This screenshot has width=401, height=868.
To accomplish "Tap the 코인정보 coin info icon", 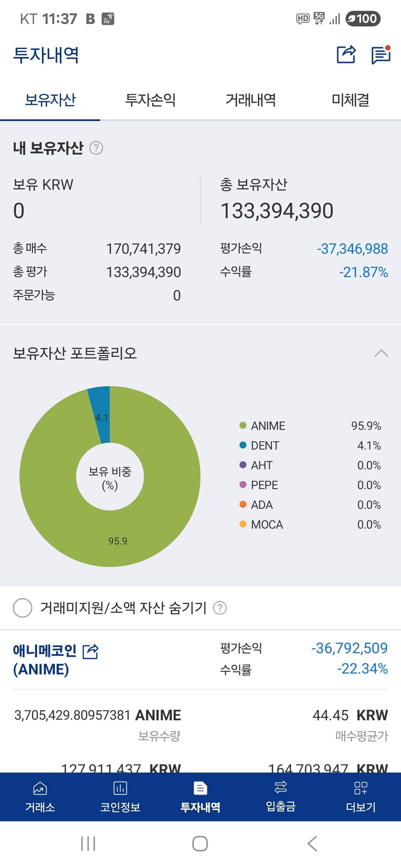I will pos(120,788).
